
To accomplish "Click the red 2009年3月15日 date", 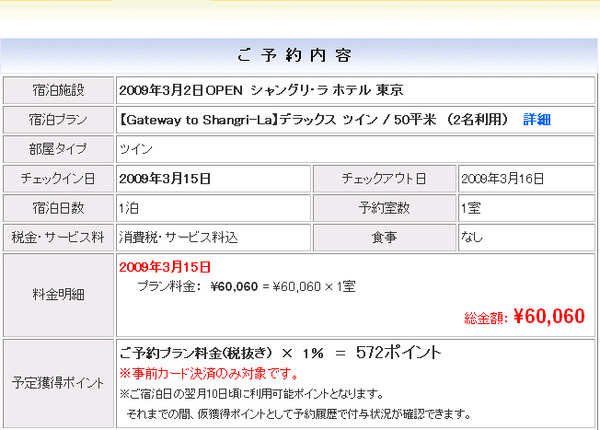I will [165, 267].
